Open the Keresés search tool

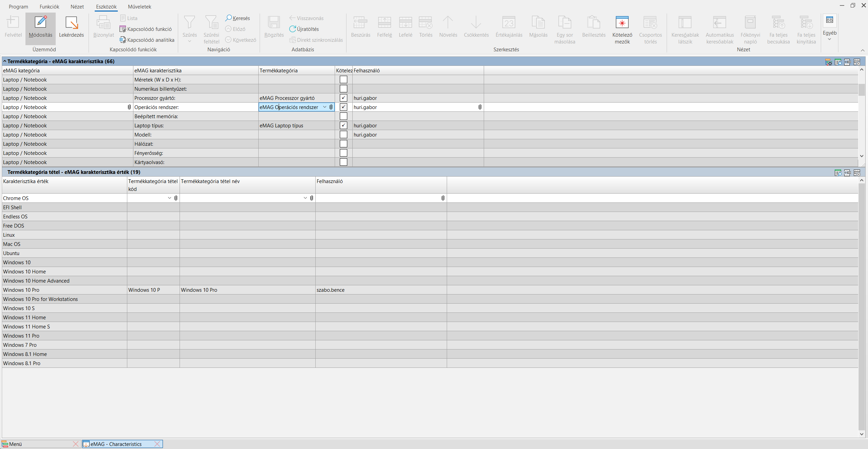[238, 18]
